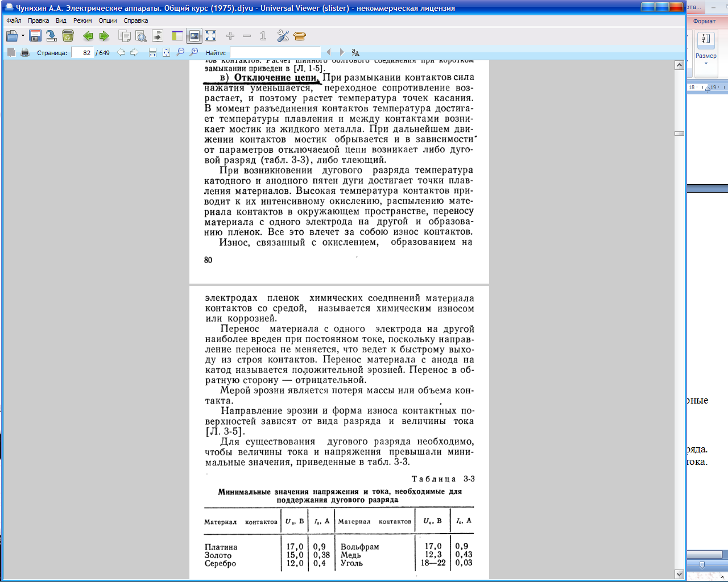Click the 'Таблица 3-3' caption
Image resolution: width=728 pixels, height=582 pixels.
[443, 479]
